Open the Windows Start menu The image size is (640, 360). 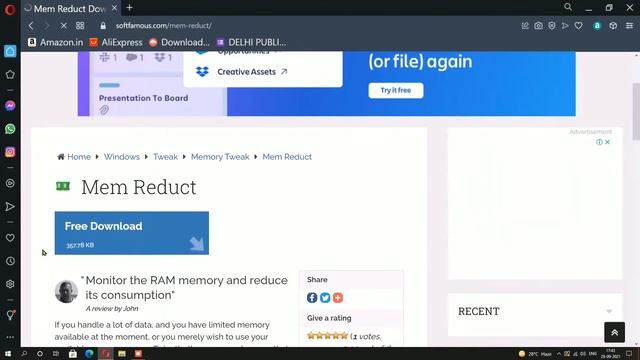pyautogui.click(x=8, y=353)
